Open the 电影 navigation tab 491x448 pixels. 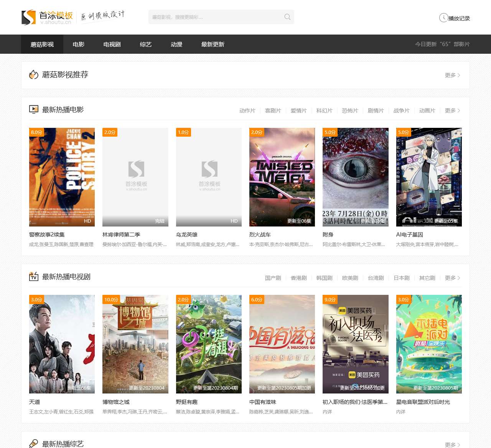[79, 45]
